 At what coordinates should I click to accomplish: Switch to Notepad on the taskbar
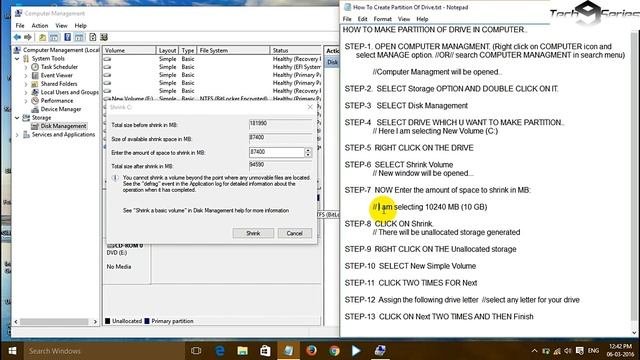[x=289, y=351]
